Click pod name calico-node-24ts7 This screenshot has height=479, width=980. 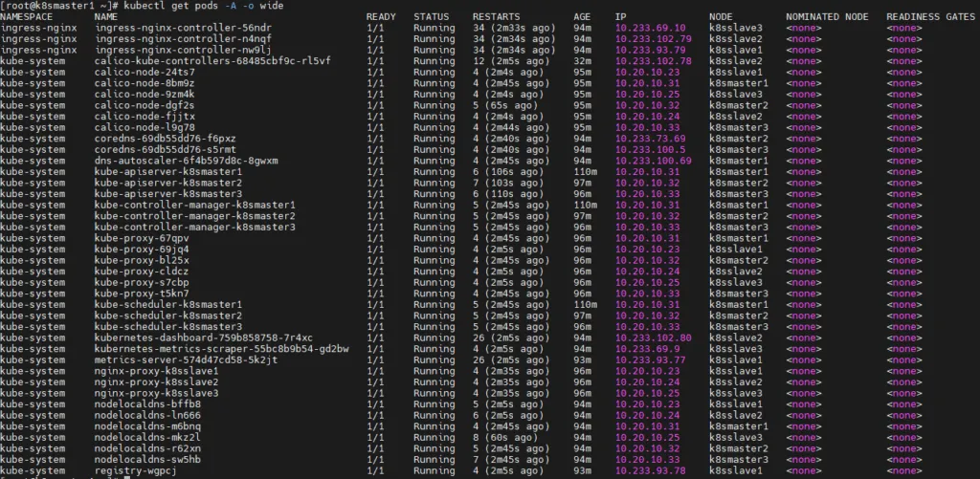point(145,73)
